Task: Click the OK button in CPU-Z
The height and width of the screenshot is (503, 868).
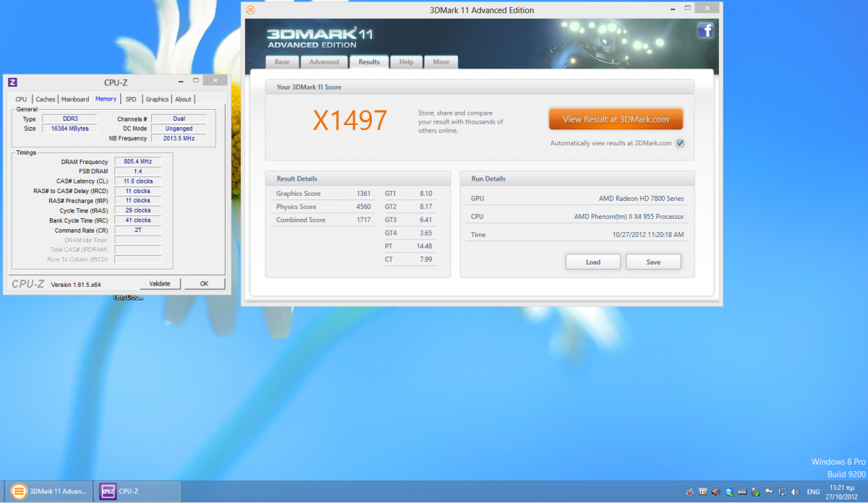Action: tap(204, 283)
